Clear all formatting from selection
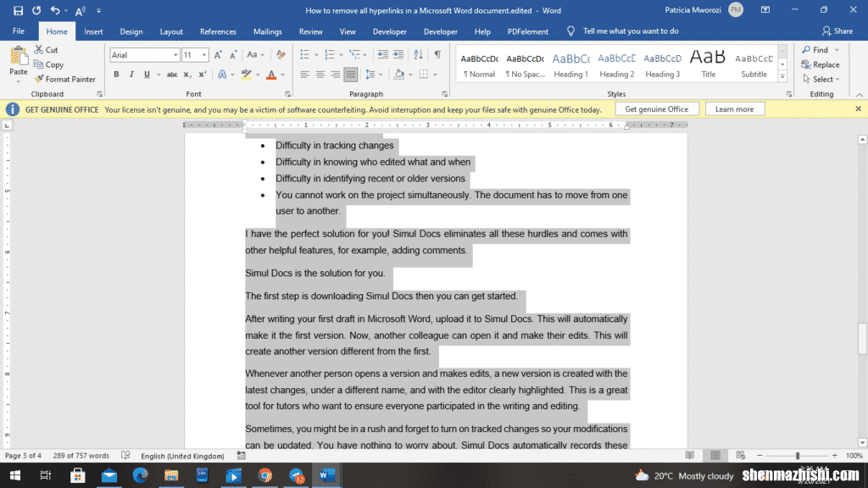This screenshot has height=488, width=868. (281, 55)
